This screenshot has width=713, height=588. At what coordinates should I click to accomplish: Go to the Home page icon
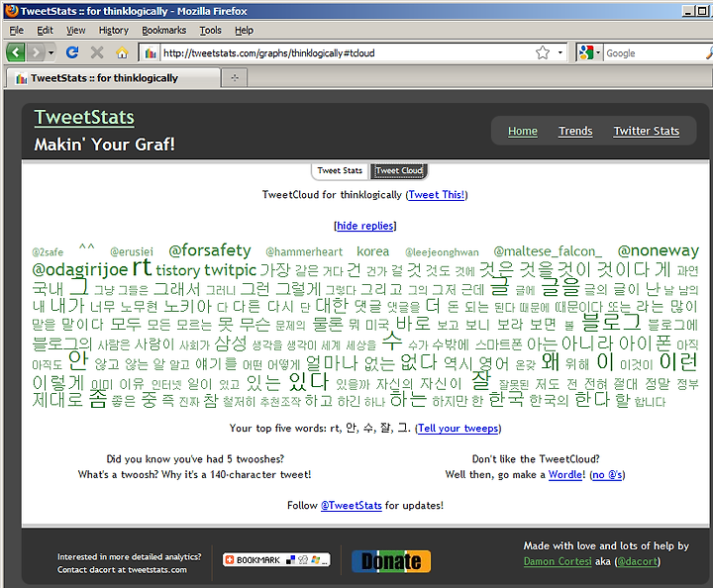pyautogui.click(x=122, y=52)
